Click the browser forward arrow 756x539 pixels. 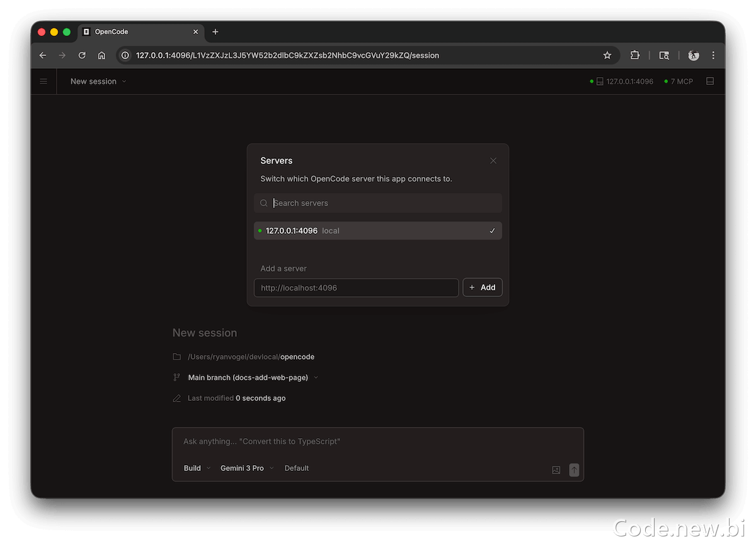(x=62, y=55)
